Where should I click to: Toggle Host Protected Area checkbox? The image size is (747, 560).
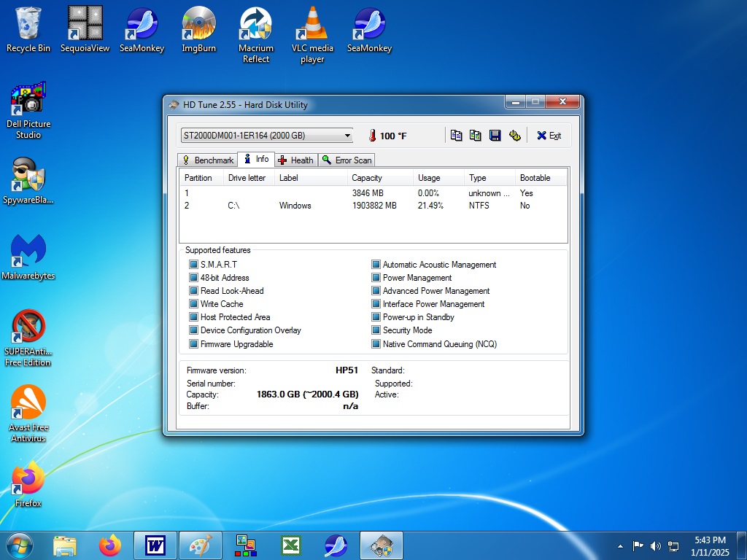[x=193, y=316]
